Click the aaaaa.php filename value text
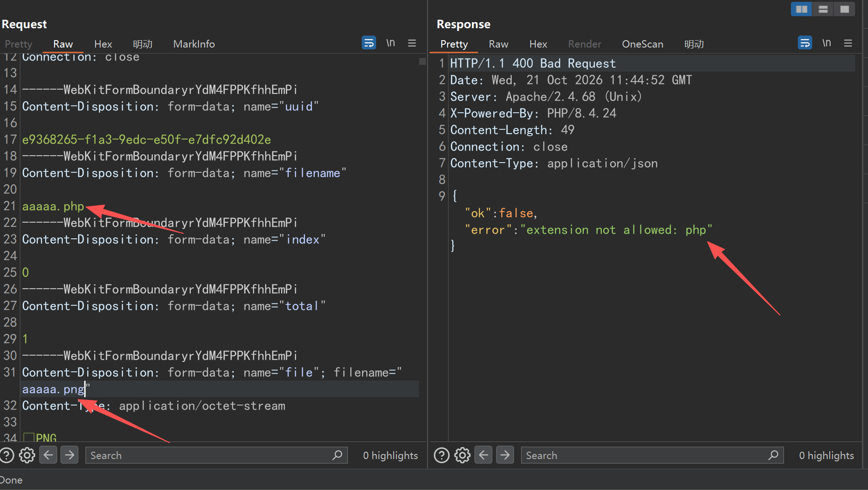Viewport: 868px width, 490px height. 53,206
